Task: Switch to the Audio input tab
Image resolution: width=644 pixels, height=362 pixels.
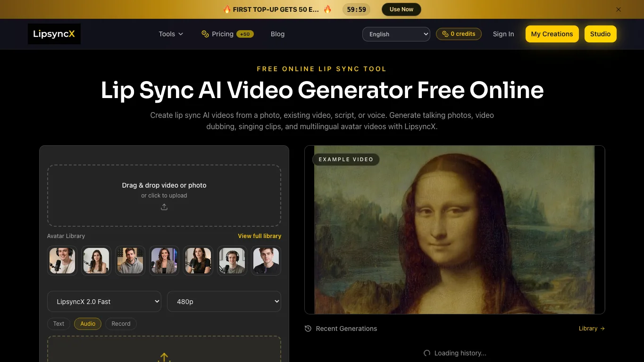Action: pos(88,324)
